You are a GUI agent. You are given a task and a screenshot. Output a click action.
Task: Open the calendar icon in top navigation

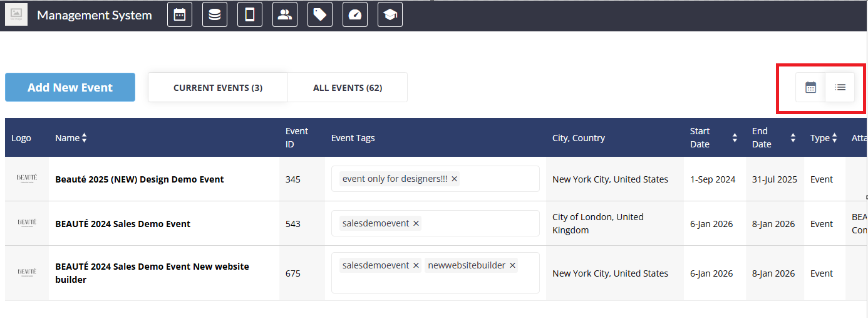click(x=180, y=15)
